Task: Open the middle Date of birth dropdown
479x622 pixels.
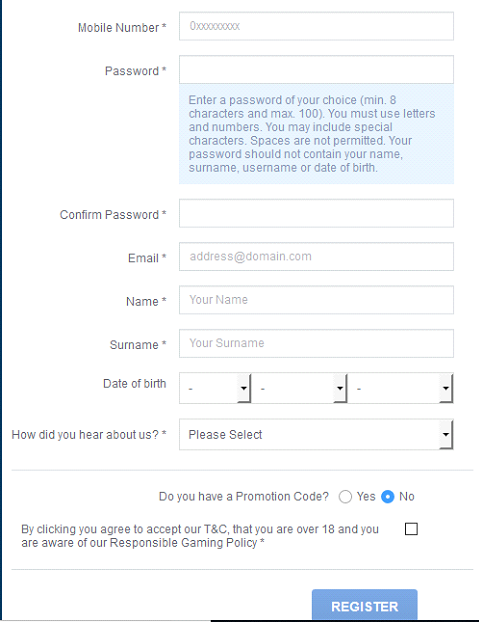Action: click(299, 388)
